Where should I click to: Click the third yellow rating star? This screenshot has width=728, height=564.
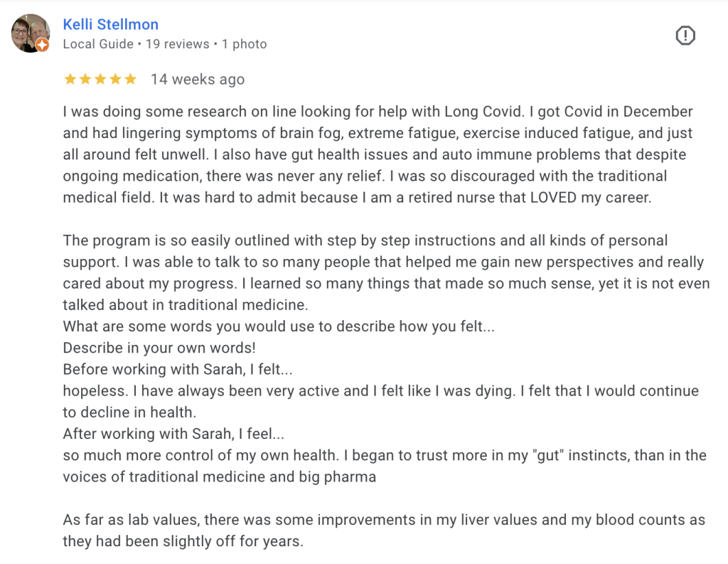click(100, 79)
